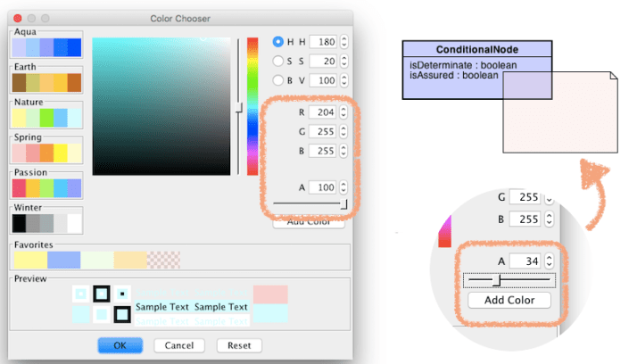
Task: Click the R input field showing 204
Action: point(323,113)
